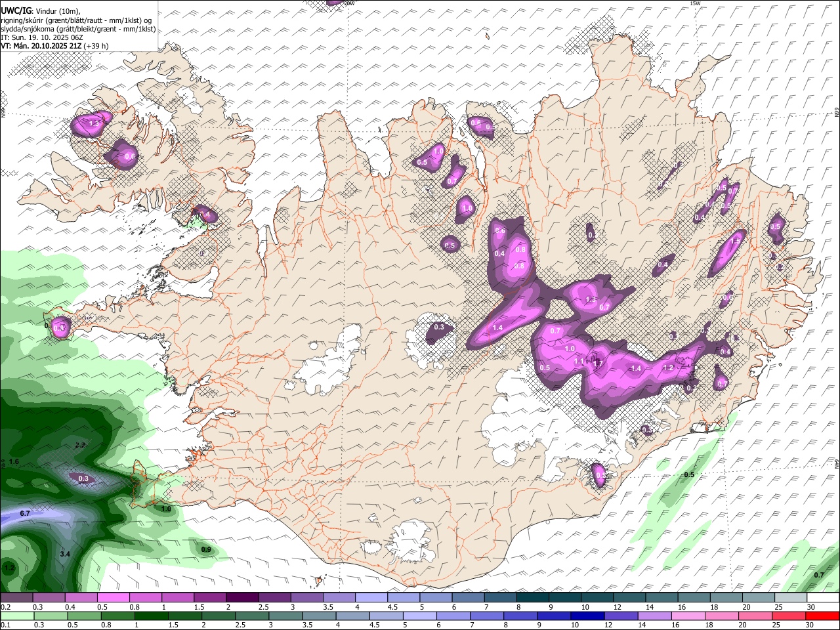This screenshot has height=630, width=840.
Task: Click the darkest green rain swatch between 1 and 1.5
Action: [151, 616]
